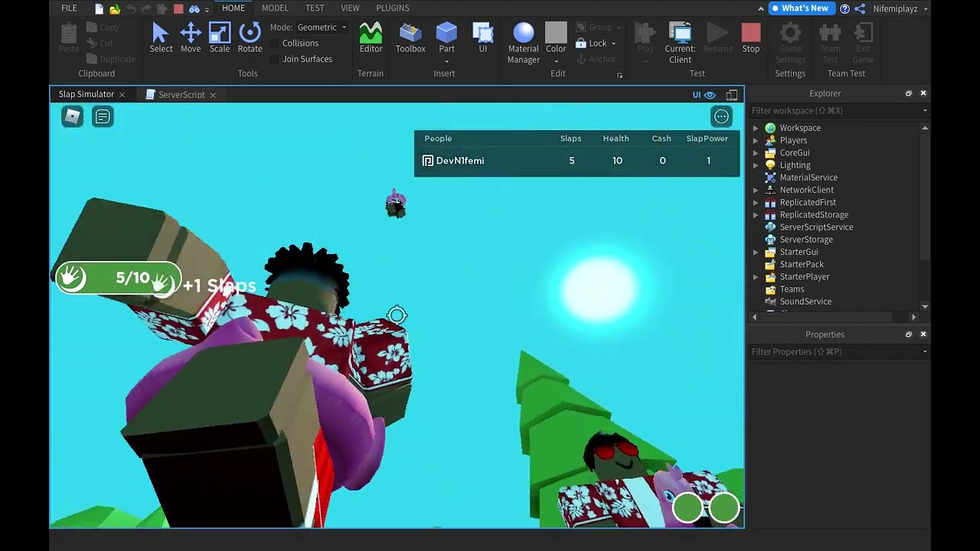Open the Terrain Editor
Viewport: 980px width, 551px height.
371,37
